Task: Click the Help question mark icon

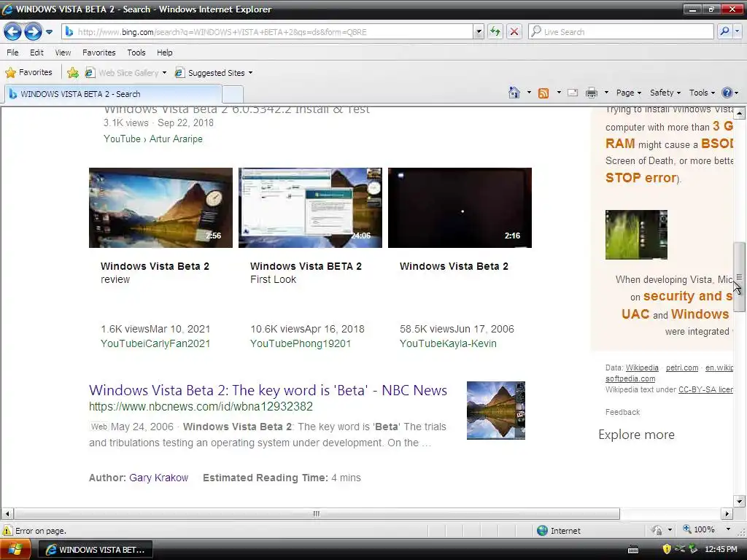Action: [x=727, y=93]
